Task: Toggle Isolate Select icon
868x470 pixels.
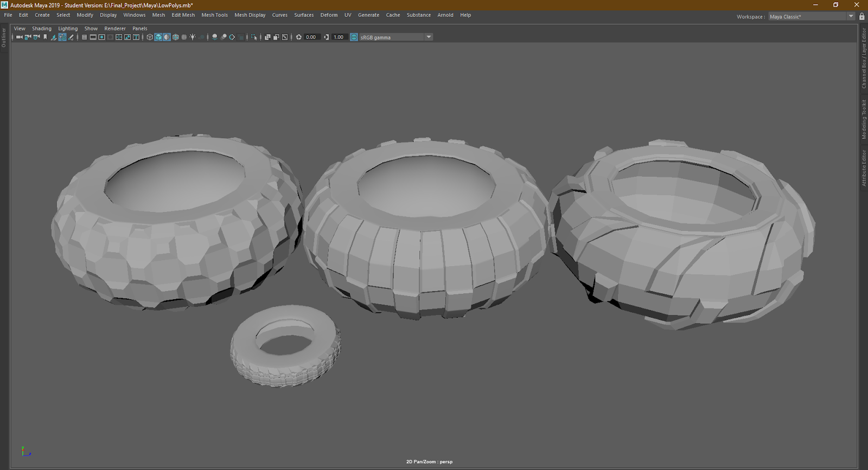Action: tap(254, 37)
